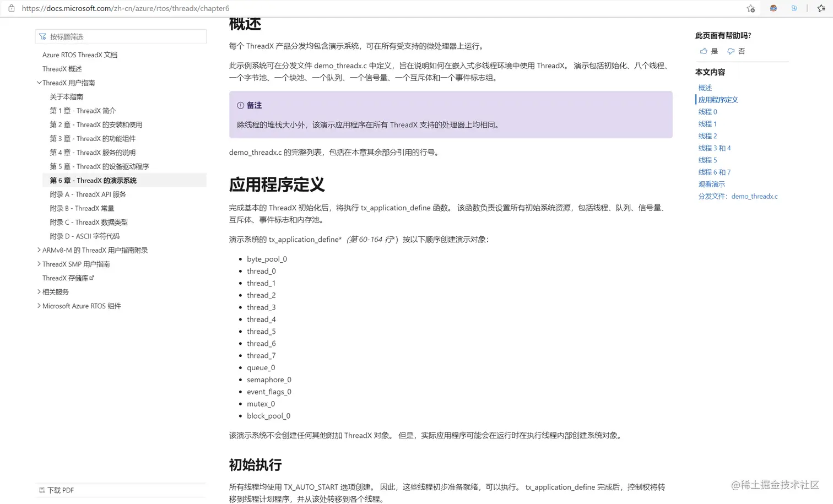
Task: Open 关于本指南 in sidebar
Action: (67, 97)
